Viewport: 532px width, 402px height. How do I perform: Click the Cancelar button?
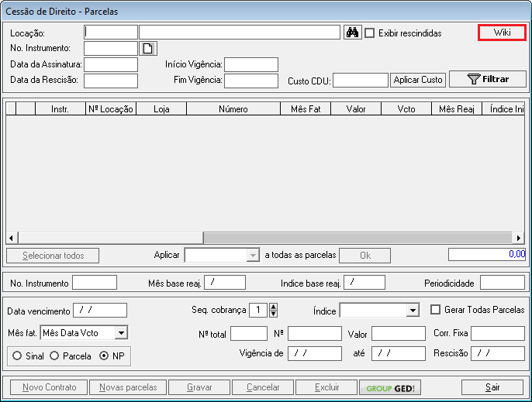click(x=263, y=387)
